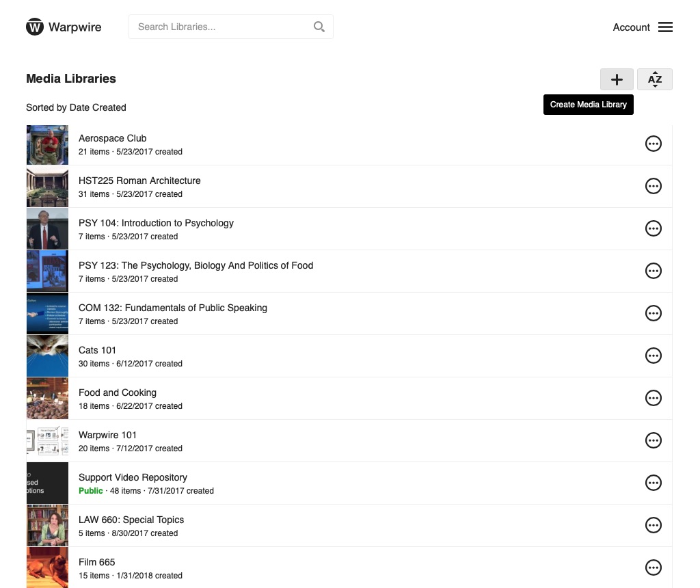The height and width of the screenshot is (588, 700).
Task: Open options ellipsis for HST225 Roman Architecture
Action: (654, 186)
